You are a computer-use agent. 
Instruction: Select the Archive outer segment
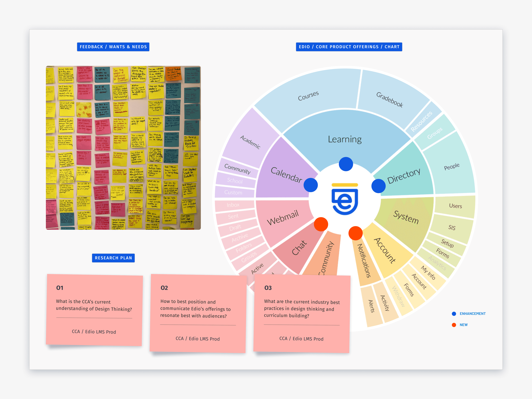tap(240, 238)
